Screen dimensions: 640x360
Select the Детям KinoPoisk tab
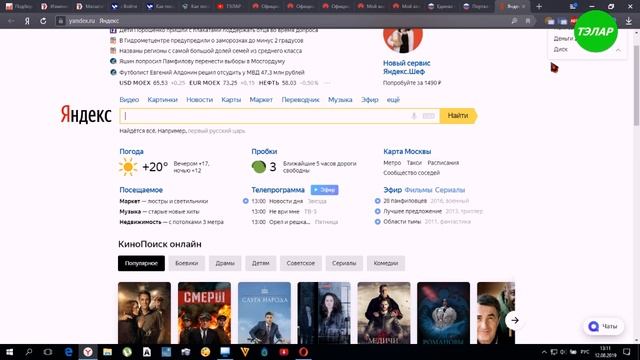point(260,263)
